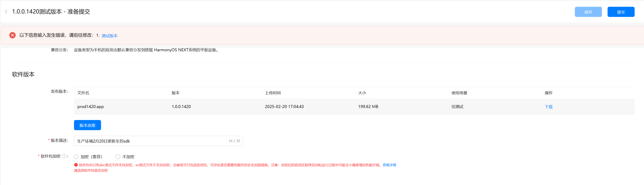Click the 兼容分发 description text
Image resolution: width=644 pixels, height=185 pixels.
146,50
